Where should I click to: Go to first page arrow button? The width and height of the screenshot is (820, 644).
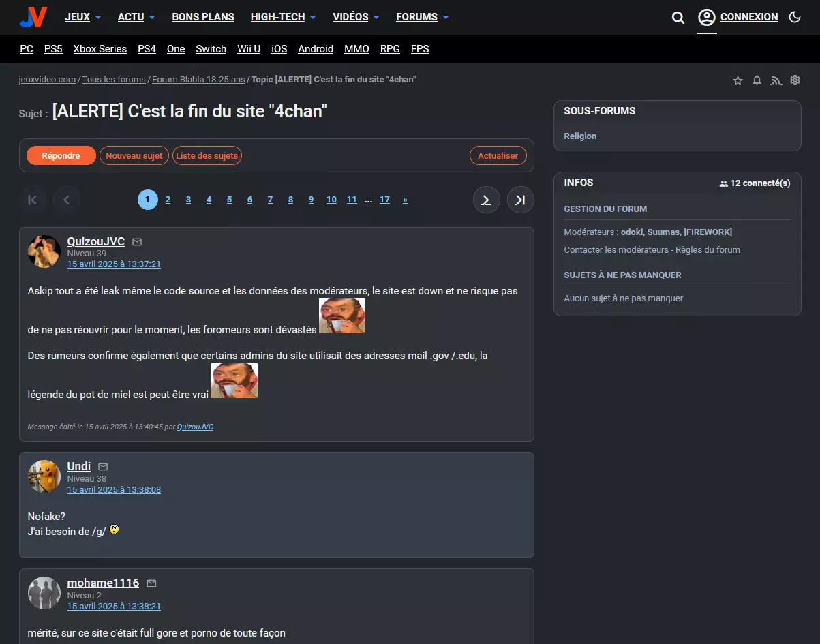tap(33, 200)
